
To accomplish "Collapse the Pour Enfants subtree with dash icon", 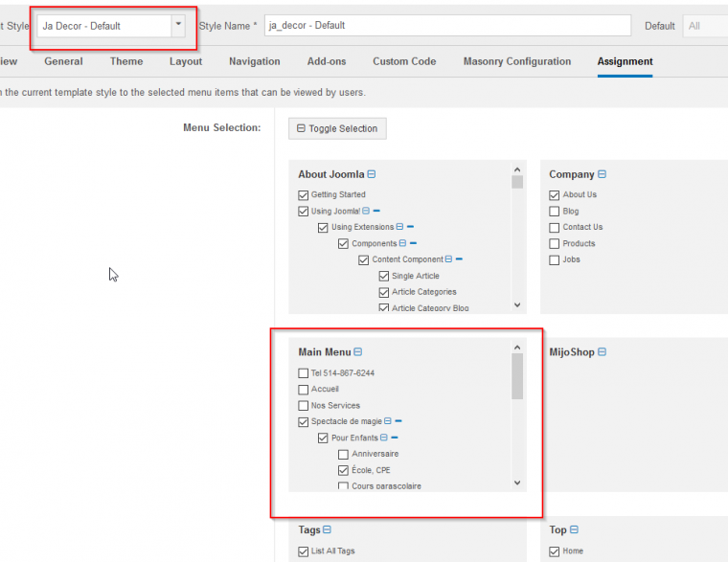I will click(394, 438).
